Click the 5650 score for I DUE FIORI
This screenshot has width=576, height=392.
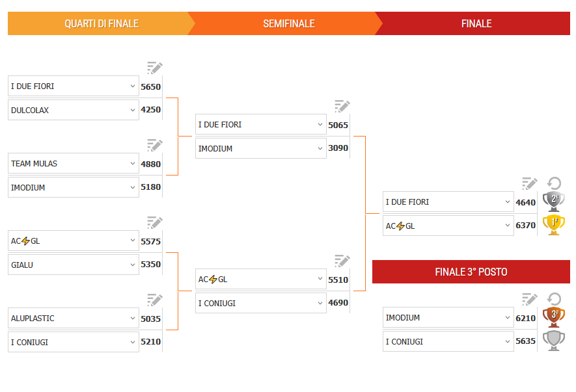pos(150,86)
